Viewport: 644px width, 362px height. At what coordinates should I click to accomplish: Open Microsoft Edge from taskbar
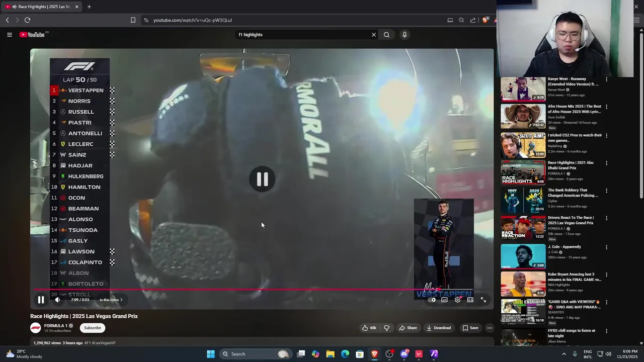[345, 354]
